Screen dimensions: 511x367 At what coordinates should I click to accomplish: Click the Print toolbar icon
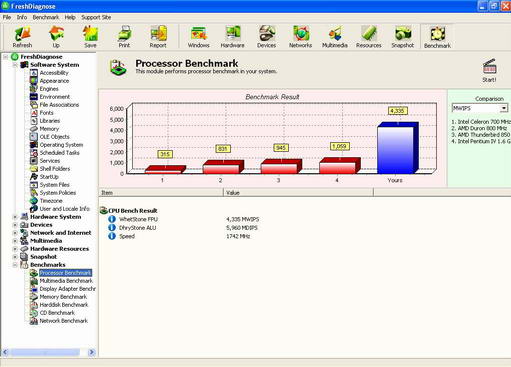[x=124, y=37]
